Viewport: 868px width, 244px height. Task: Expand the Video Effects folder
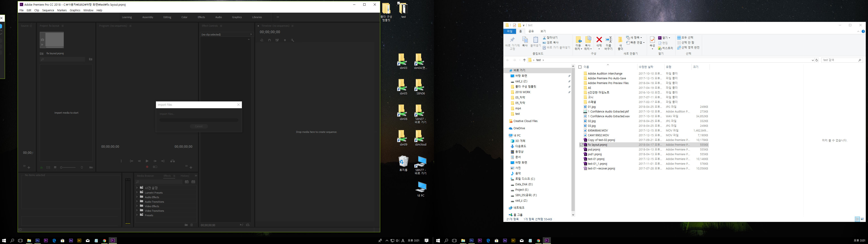(137, 206)
